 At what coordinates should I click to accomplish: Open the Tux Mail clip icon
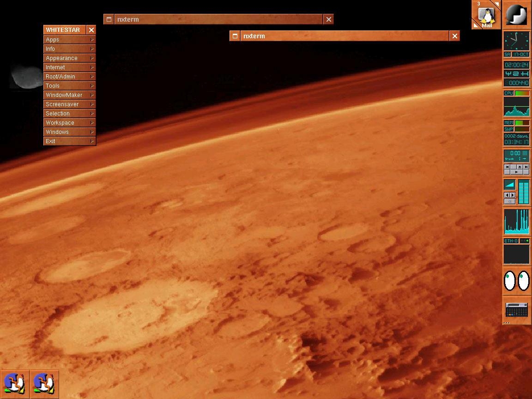point(485,16)
